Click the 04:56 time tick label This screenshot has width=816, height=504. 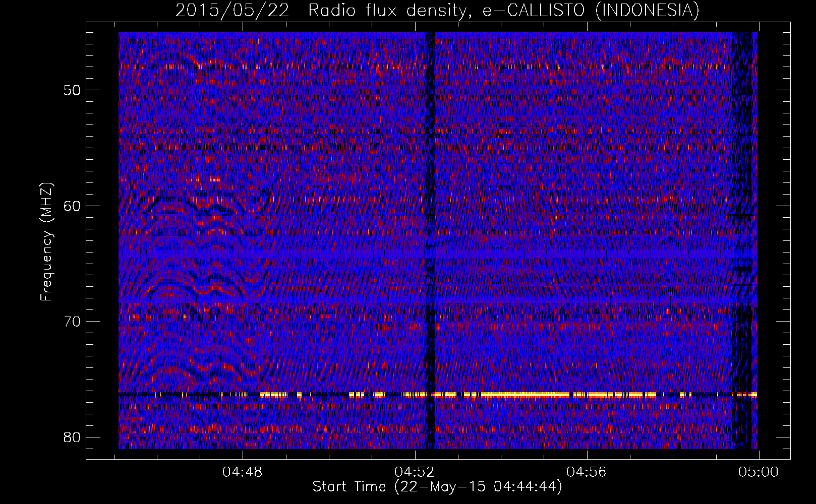click(x=587, y=472)
